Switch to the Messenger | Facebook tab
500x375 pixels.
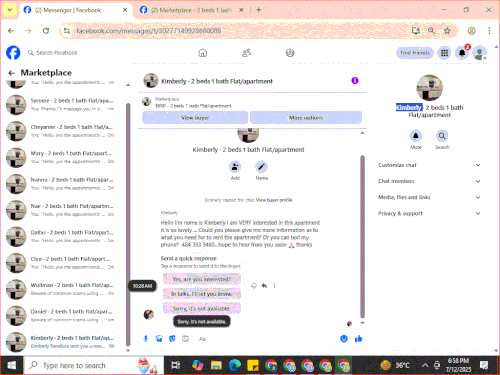click(76, 10)
